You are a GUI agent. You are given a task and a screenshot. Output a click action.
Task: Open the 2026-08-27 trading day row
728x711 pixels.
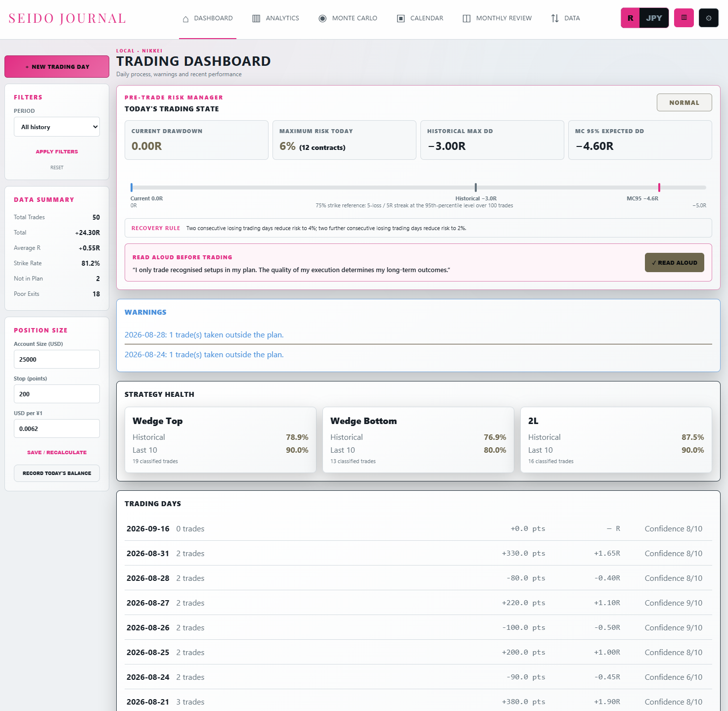tap(418, 603)
